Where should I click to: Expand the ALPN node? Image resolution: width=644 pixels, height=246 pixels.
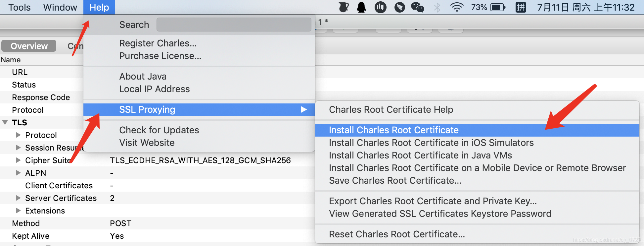pyautogui.click(x=18, y=173)
